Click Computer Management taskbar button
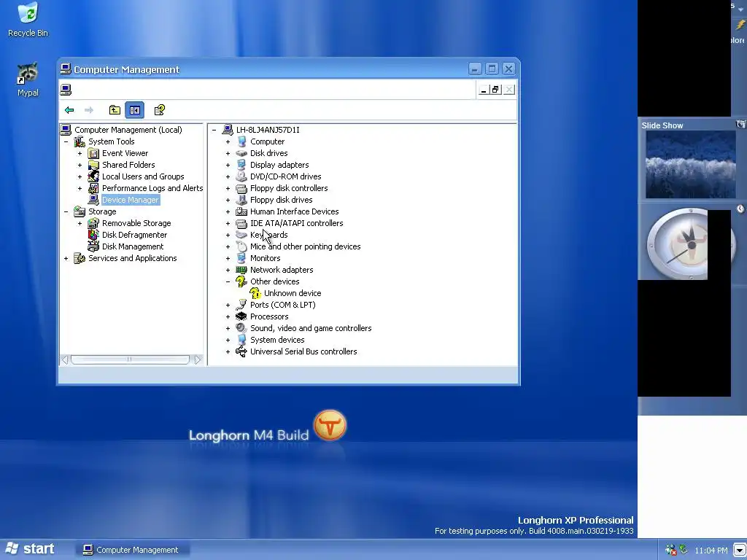This screenshot has height=560, width=747. 133,550
